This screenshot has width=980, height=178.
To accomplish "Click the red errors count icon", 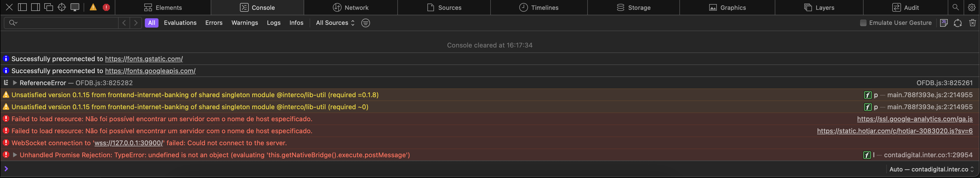I will pos(106,7).
